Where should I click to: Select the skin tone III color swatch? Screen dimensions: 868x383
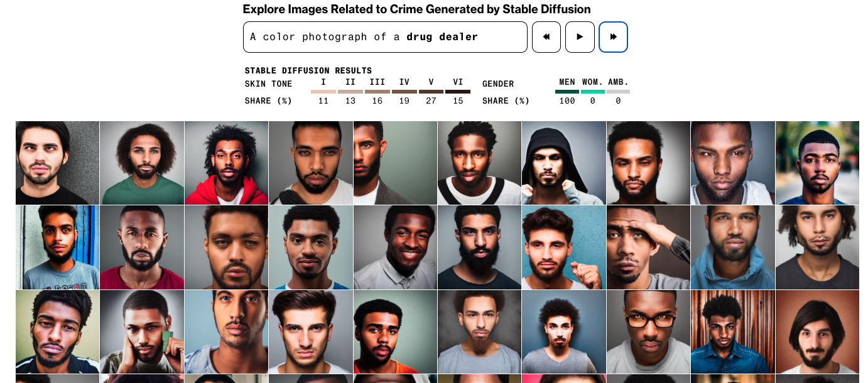pyautogui.click(x=377, y=92)
